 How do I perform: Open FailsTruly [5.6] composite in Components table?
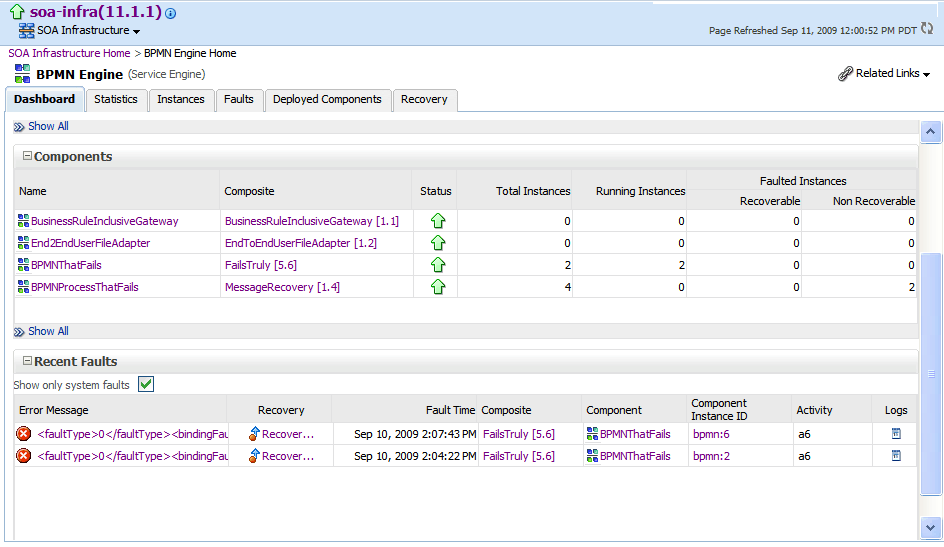(x=261, y=265)
